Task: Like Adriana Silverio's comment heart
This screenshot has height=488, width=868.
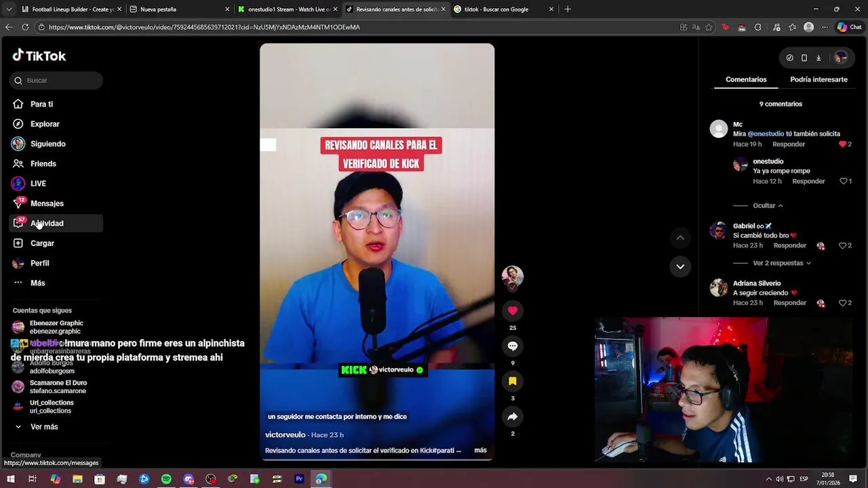Action: 843,303
